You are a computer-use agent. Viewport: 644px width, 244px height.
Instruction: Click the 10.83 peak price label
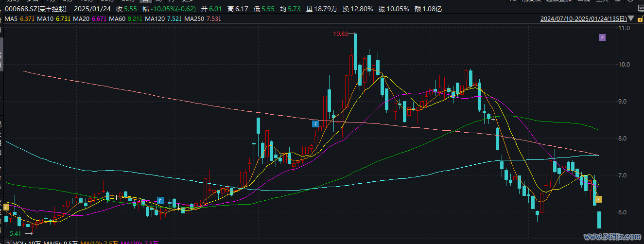341,34
